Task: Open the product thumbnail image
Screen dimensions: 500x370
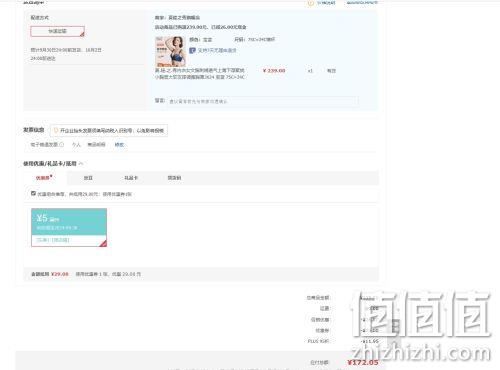Action: pos(170,51)
